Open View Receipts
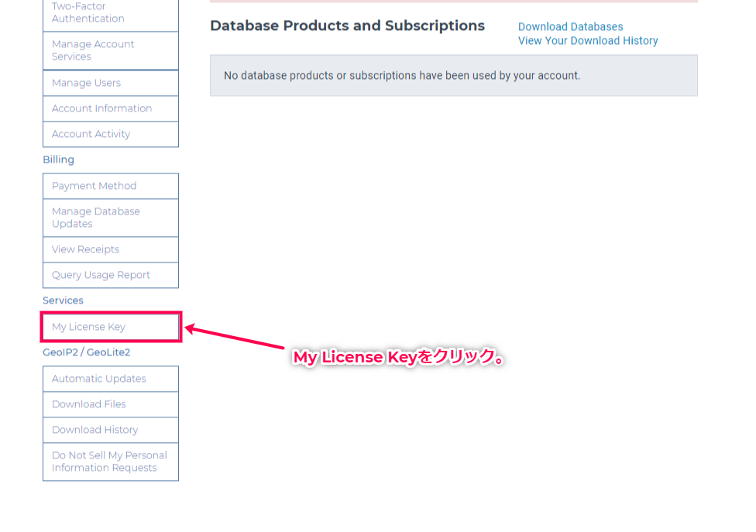The height and width of the screenshot is (532, 756). click(x=111, y=249)
